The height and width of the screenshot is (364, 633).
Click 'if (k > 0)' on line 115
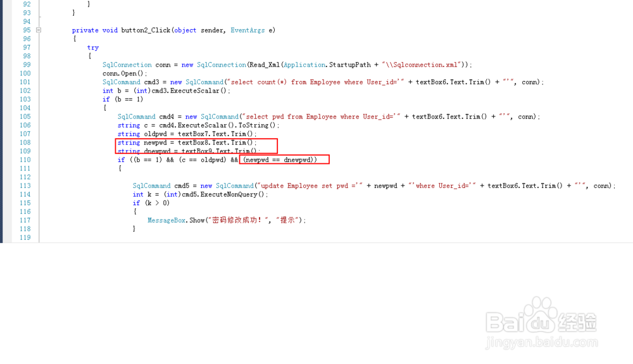click(151, 203)
